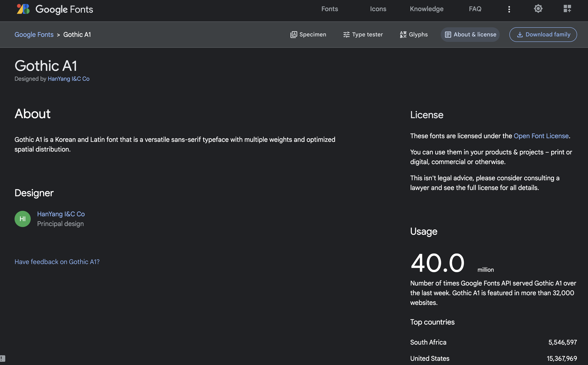The width and height of the screenshot is (588, 365).
Task: Open the FAQ page
Action: pos(475,9)
